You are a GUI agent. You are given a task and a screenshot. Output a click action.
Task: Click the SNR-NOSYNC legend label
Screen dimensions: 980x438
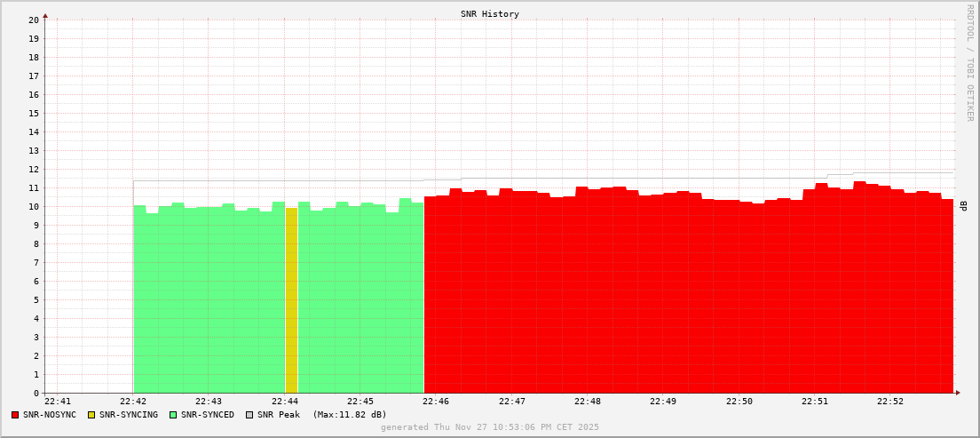click(50, 415)
